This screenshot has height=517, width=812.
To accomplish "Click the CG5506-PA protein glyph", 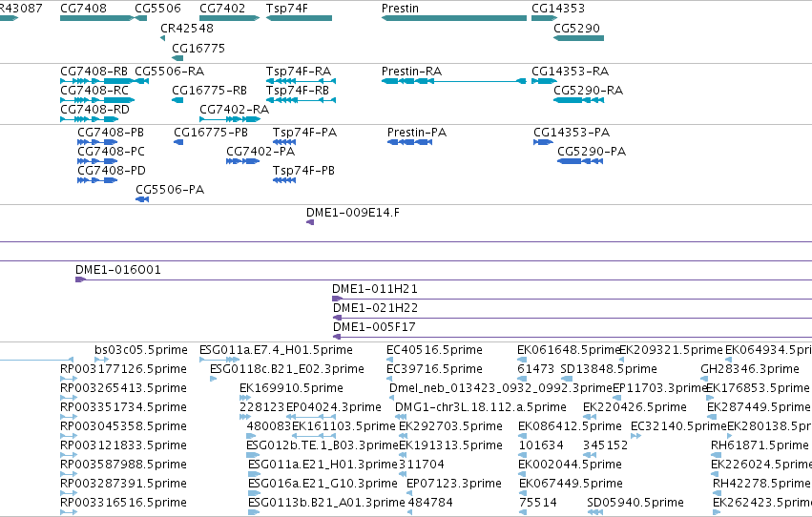I will 142,199.
